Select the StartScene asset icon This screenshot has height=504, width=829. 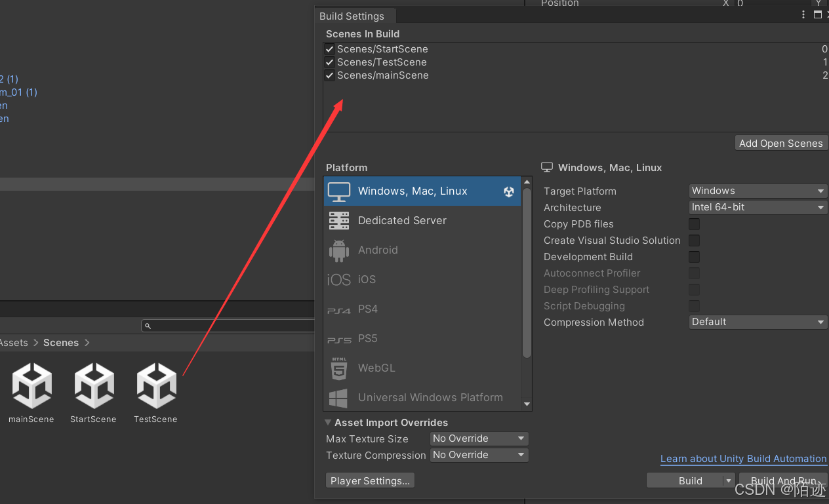(x=94, y=385)
